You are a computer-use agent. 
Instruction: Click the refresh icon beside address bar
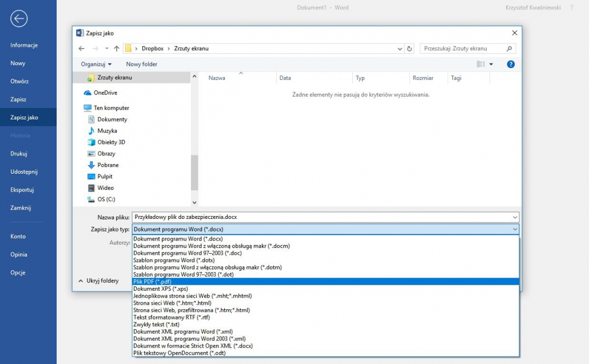[409, 49]
